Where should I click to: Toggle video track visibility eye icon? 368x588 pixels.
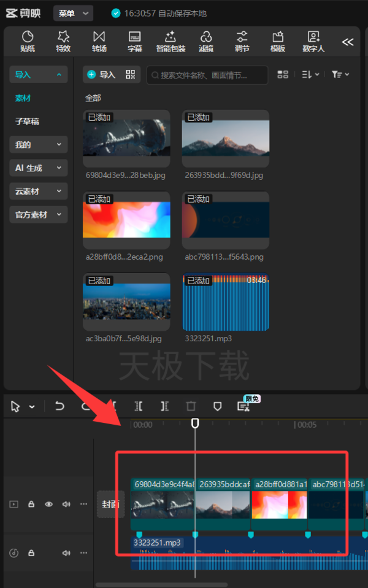coord(48,504)
